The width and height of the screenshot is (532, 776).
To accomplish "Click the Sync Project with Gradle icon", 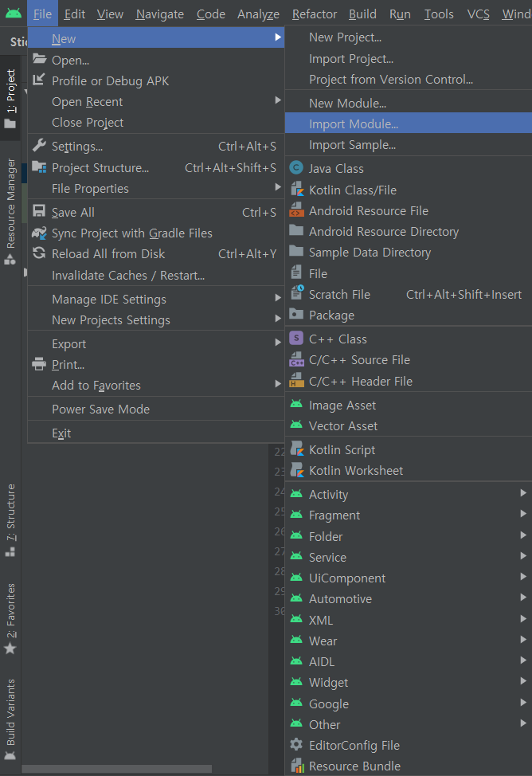I will [39, 233].
